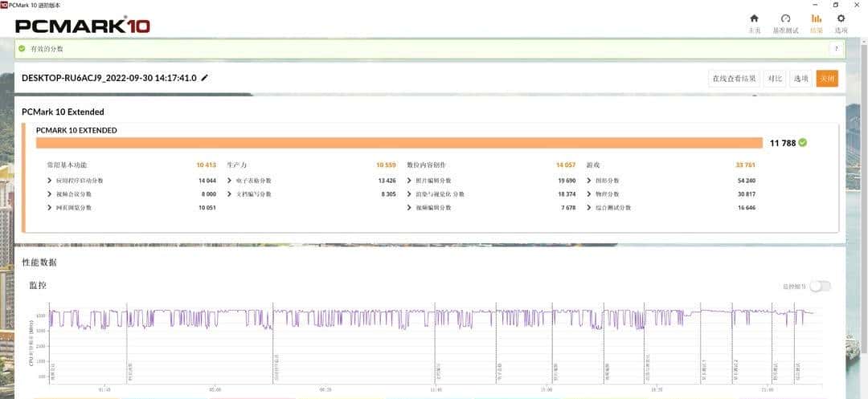Click the green validity check beside 11 788
The width and height of the screenshot is (868, 399).
click(803, 143)
